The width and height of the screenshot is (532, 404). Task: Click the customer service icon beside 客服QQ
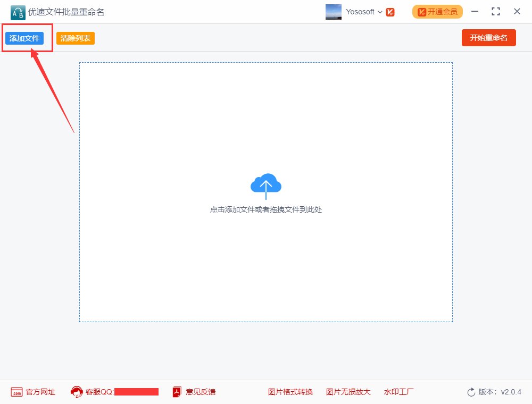click(x=76, y=392)
